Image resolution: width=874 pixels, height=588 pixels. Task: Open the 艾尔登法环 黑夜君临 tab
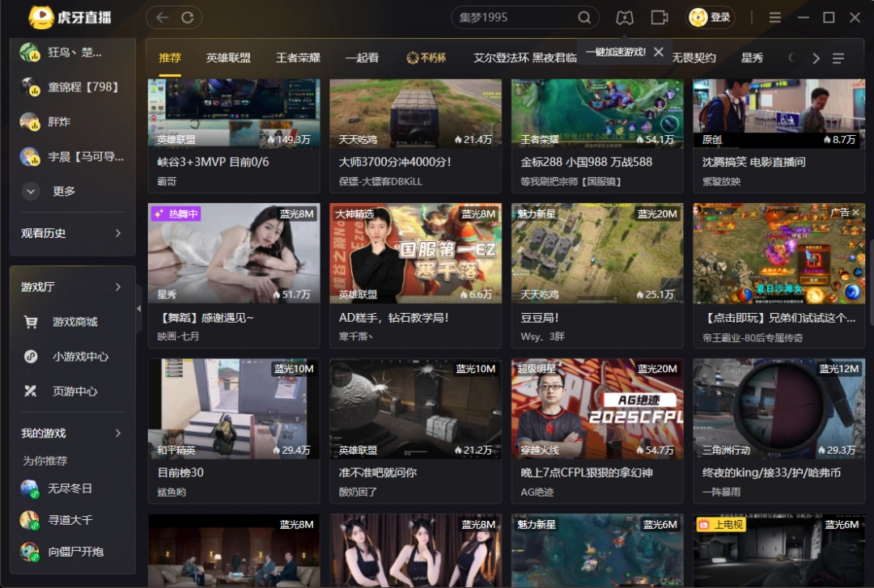point(524,58)
